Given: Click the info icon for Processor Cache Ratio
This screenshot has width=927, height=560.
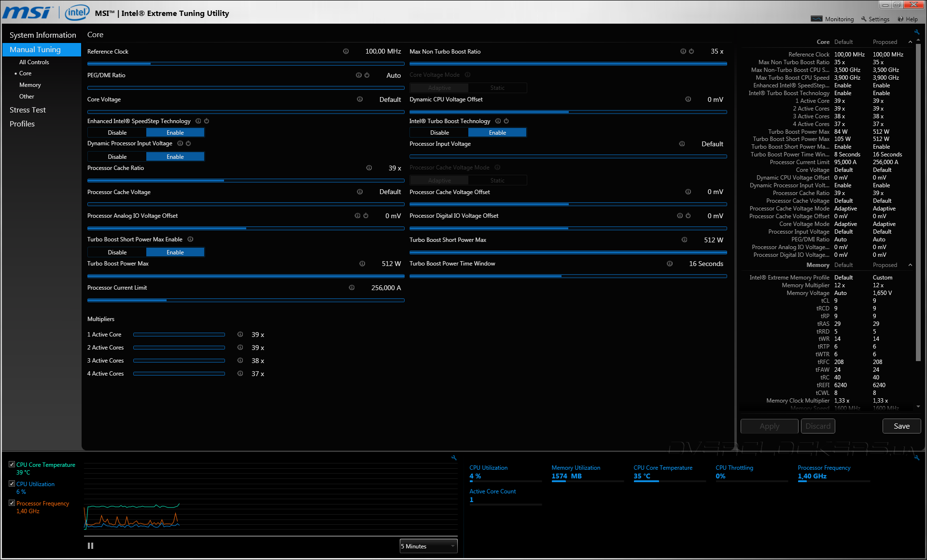Looking at the screenshot, I should [x=369, y=168].
